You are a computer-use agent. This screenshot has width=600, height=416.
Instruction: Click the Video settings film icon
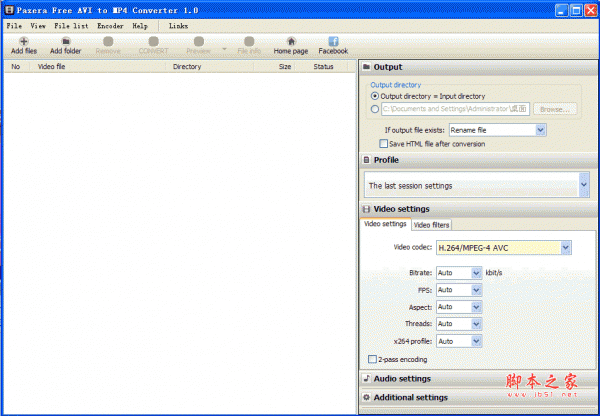[x=367, y=209]
